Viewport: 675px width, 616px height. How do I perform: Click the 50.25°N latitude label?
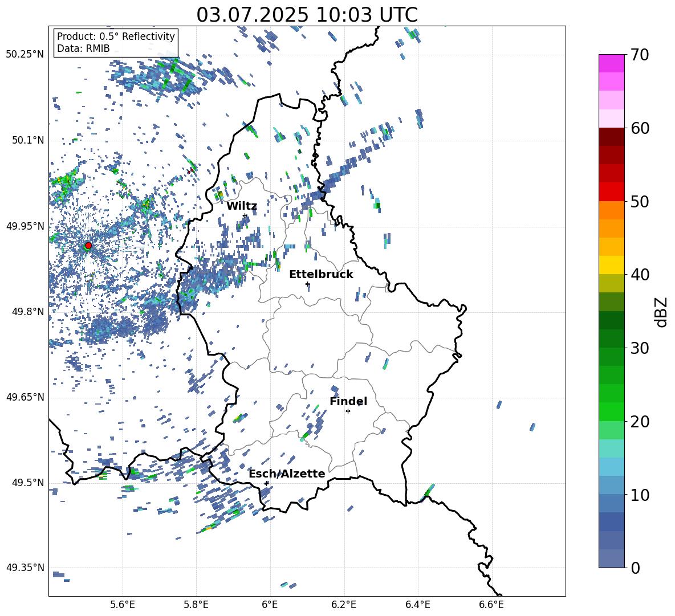25,55
